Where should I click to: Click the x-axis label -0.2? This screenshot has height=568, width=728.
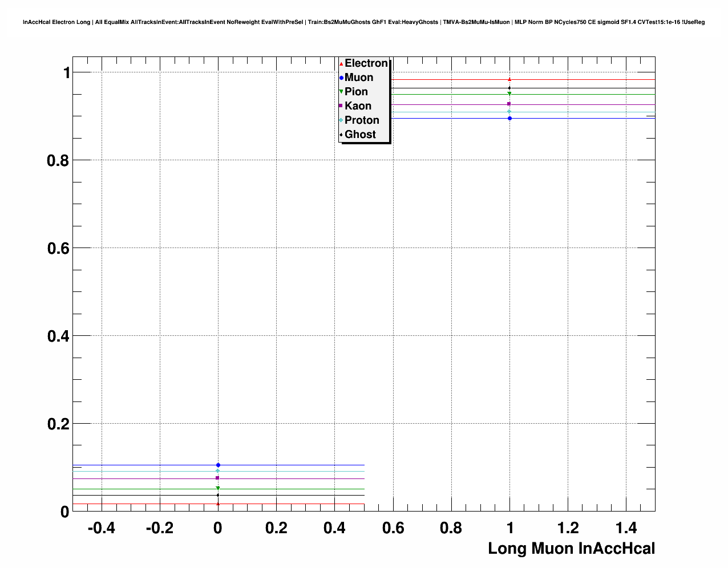(x=159, y=529)
